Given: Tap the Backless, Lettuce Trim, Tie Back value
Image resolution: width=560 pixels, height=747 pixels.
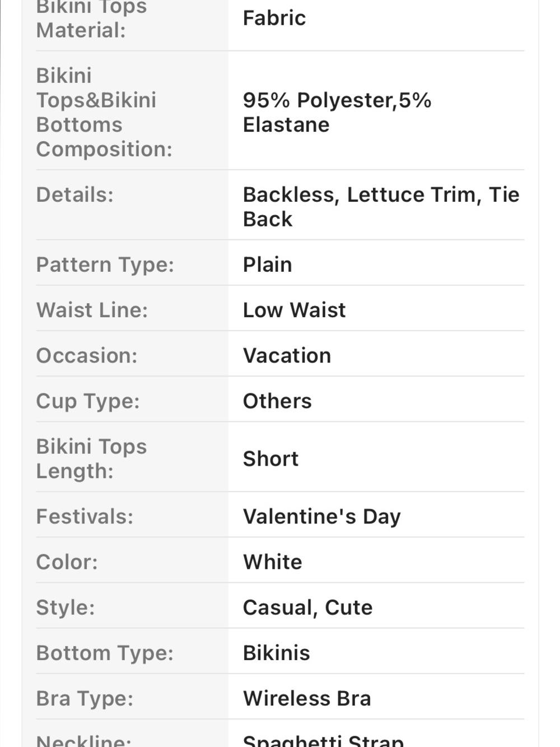Looking at the screenshot, I should pos(381,207).
